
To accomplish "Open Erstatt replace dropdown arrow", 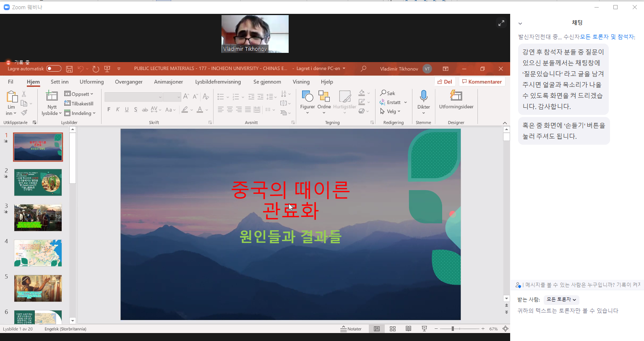I will (x=406, y=102).
